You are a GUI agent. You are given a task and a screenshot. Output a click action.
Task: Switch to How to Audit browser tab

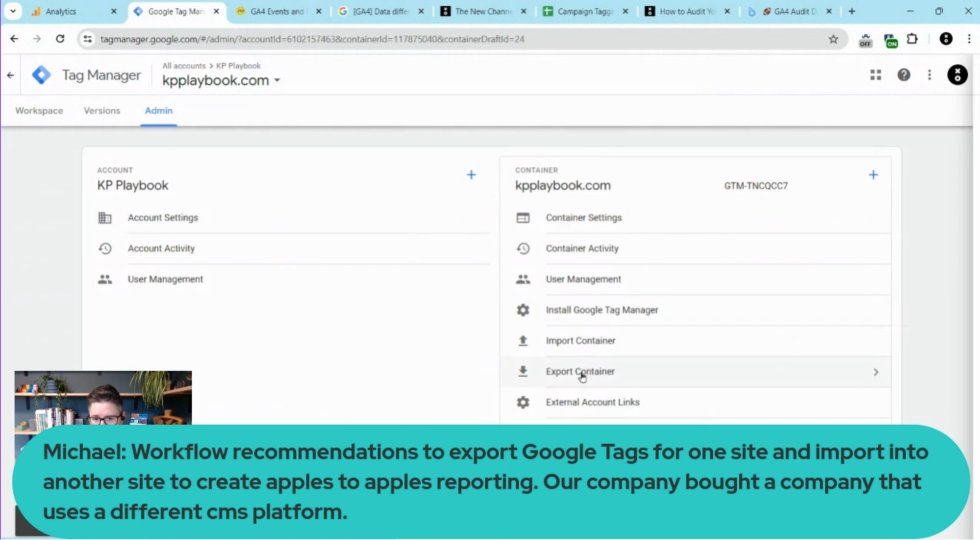(686, 11)
